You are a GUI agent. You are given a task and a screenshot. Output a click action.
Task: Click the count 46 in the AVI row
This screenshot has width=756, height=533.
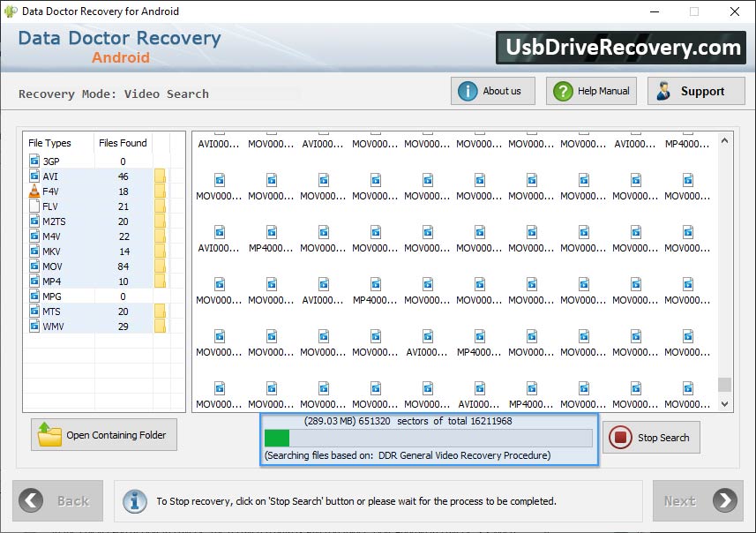124,176
